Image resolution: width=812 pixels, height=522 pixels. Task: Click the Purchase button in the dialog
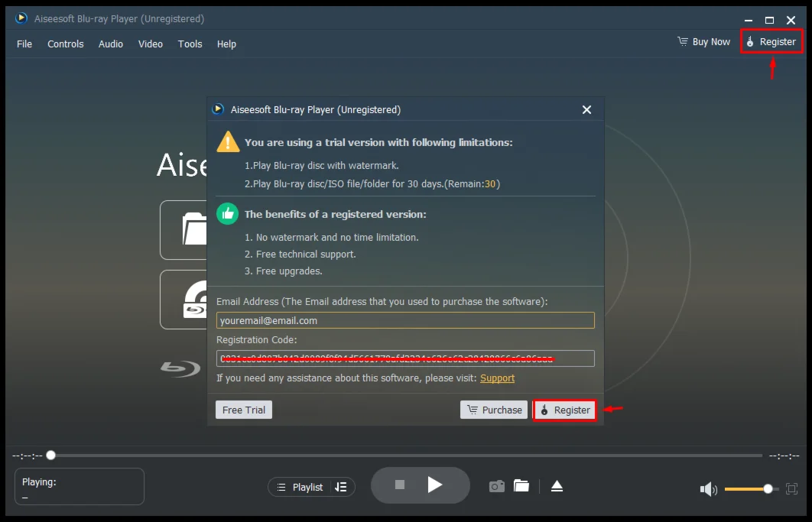click(493, 410)
